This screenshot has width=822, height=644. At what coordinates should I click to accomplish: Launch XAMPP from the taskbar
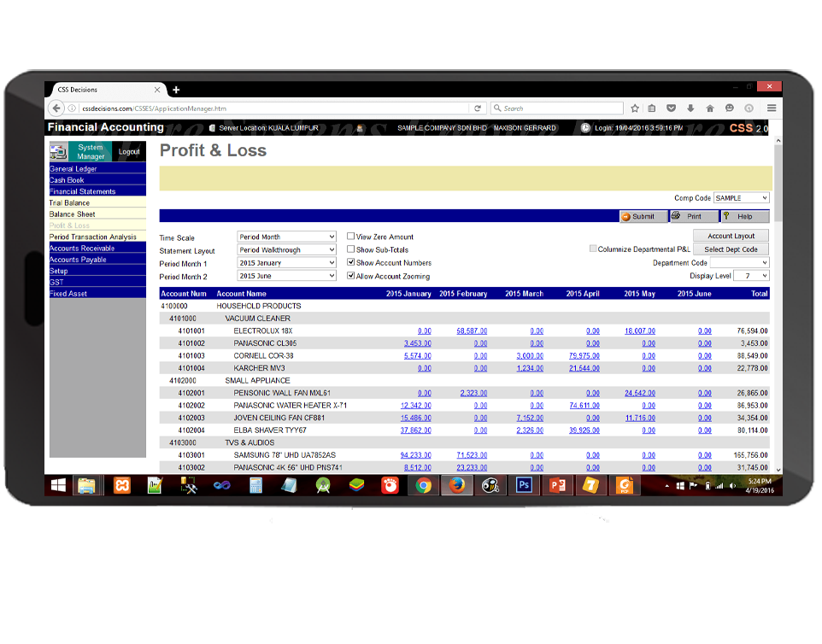(122, 486)
